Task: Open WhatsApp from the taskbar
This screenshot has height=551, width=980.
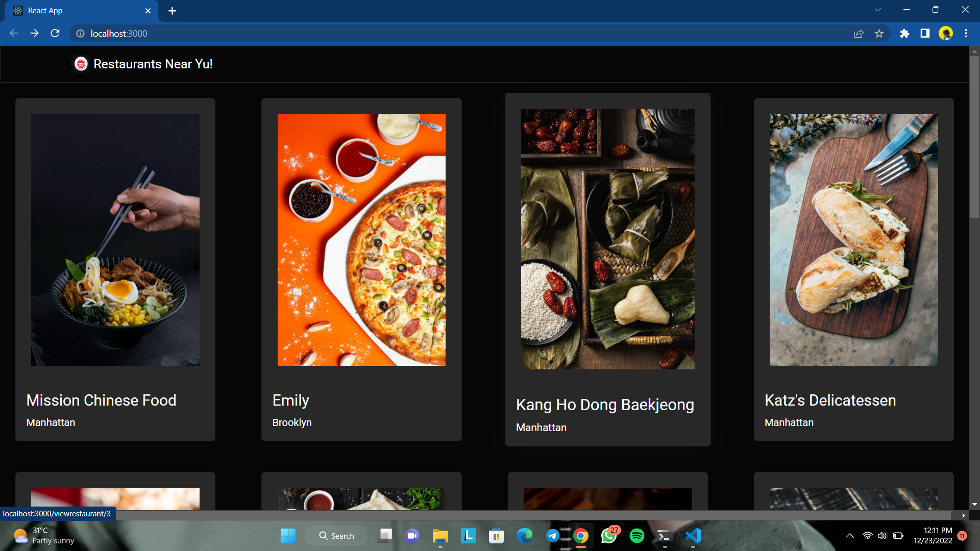Action: click(609, 536)
